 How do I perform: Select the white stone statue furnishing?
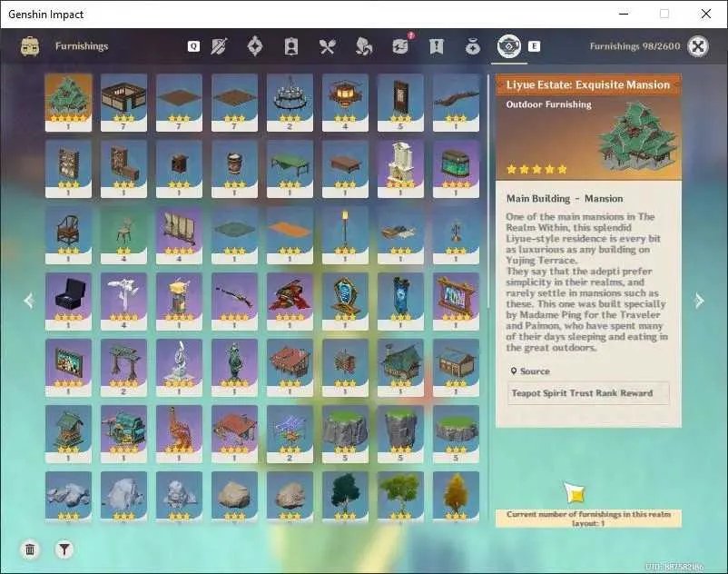point(179,368)
